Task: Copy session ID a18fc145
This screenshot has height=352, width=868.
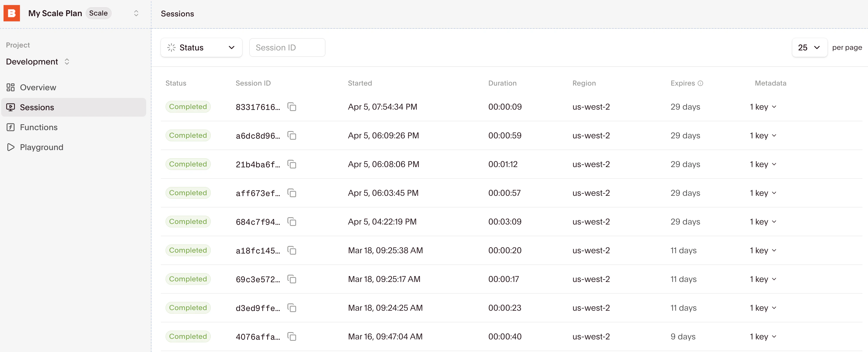Action: coord(291,250)
